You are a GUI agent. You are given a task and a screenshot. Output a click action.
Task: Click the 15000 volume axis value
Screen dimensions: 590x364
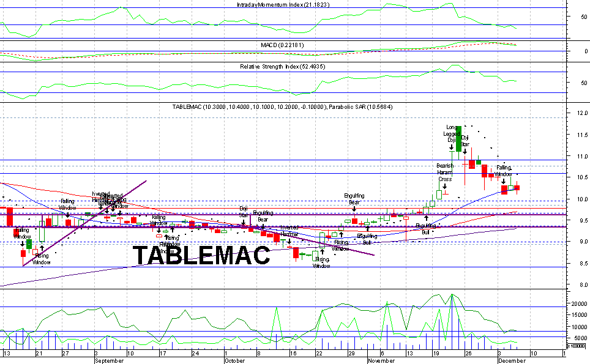pyautogui.click(x=579, y=315)
